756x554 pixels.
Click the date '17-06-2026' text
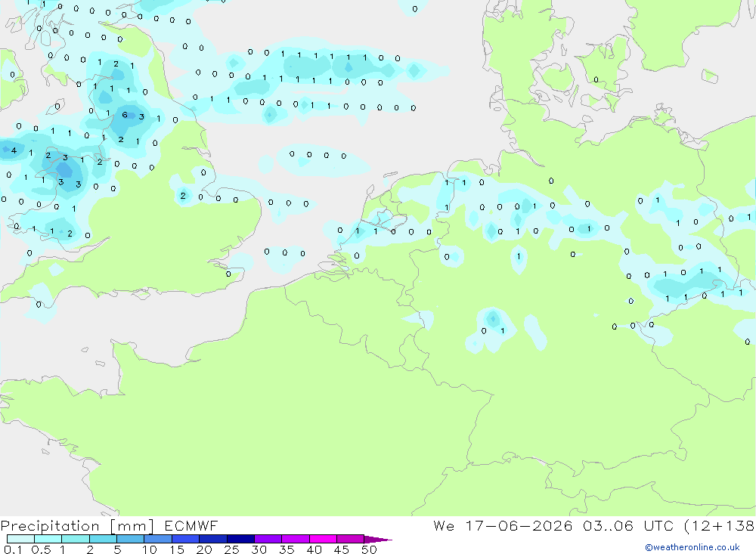point(519,525)
